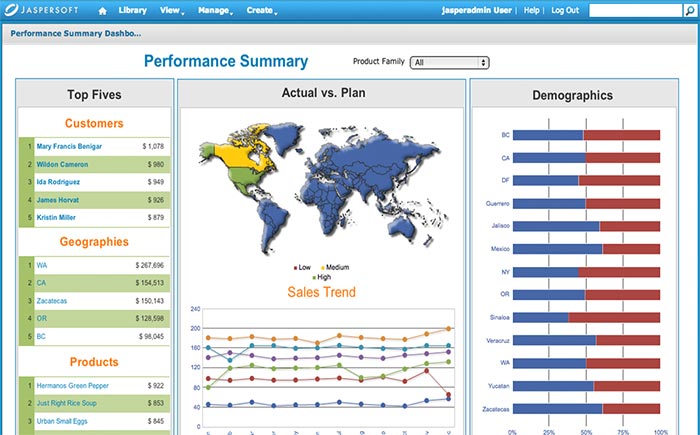The height and width of the screenshot is (435, 700).
Task: Click the NY label in Demographics
Action: [x=505, y=272]
